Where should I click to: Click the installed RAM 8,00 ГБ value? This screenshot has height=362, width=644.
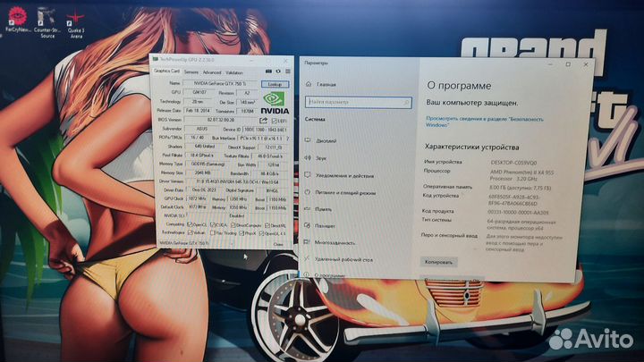(519, 188)
